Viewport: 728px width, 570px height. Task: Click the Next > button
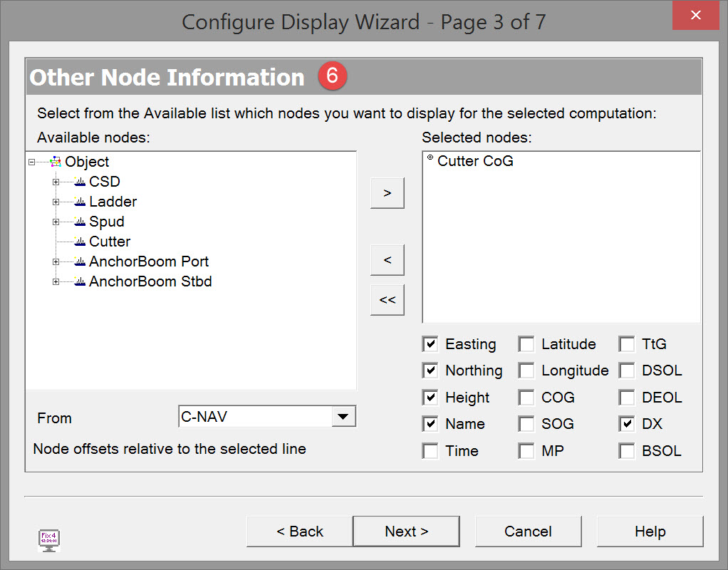point(406,532)
